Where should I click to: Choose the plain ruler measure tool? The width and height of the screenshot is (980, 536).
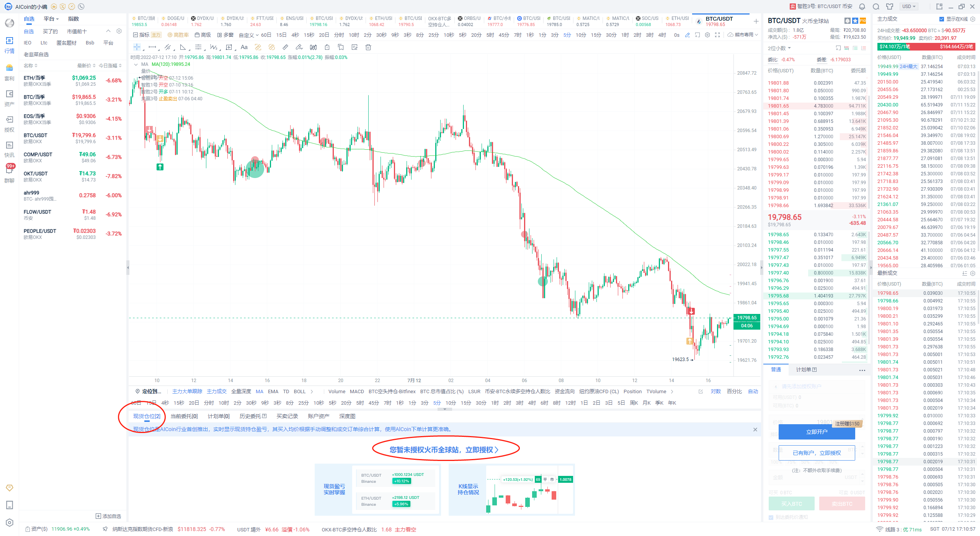(285, 47)
